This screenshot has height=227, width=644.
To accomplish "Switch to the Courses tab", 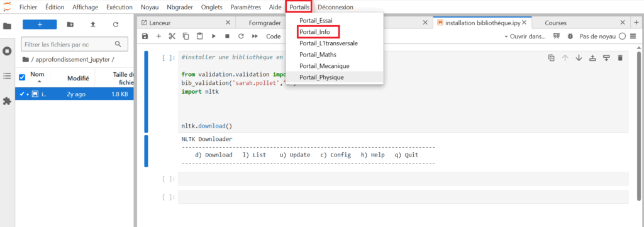I will pyautogui.click(x=556, y=23).
